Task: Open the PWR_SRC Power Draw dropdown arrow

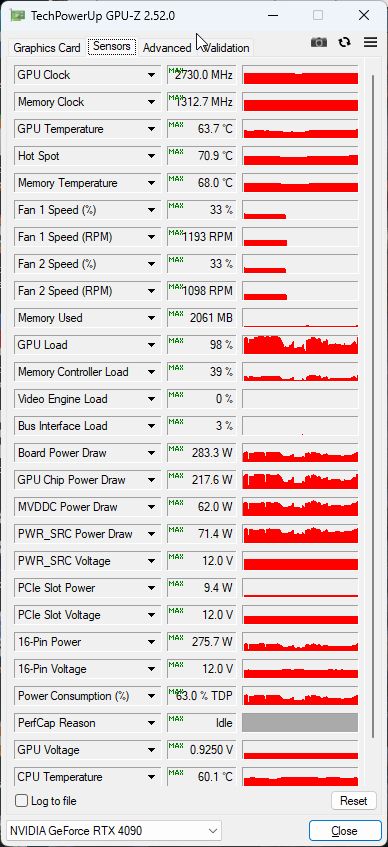Action: pyautogui.click(x=151, y=534)
